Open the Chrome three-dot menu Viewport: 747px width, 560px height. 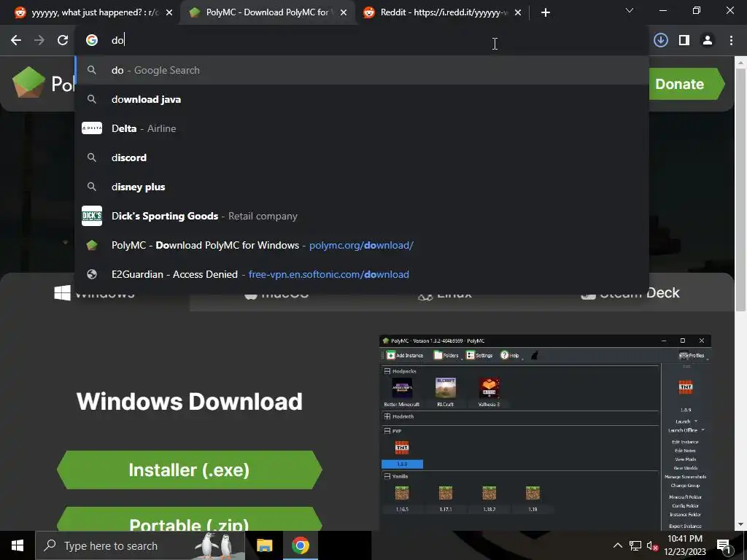[x=731, y=41]
